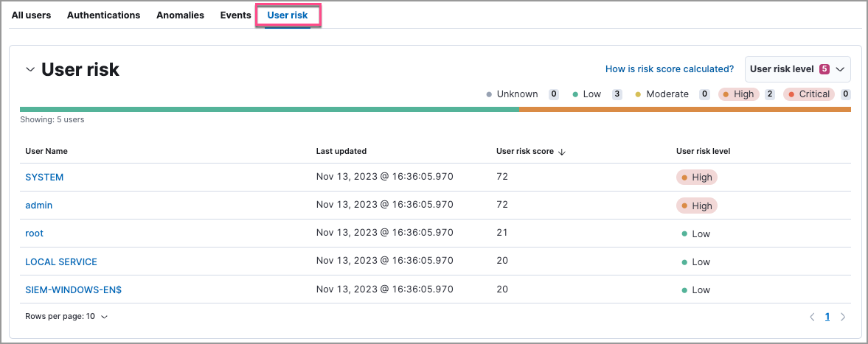Click the Unknown legend indicator

[512, 94]
